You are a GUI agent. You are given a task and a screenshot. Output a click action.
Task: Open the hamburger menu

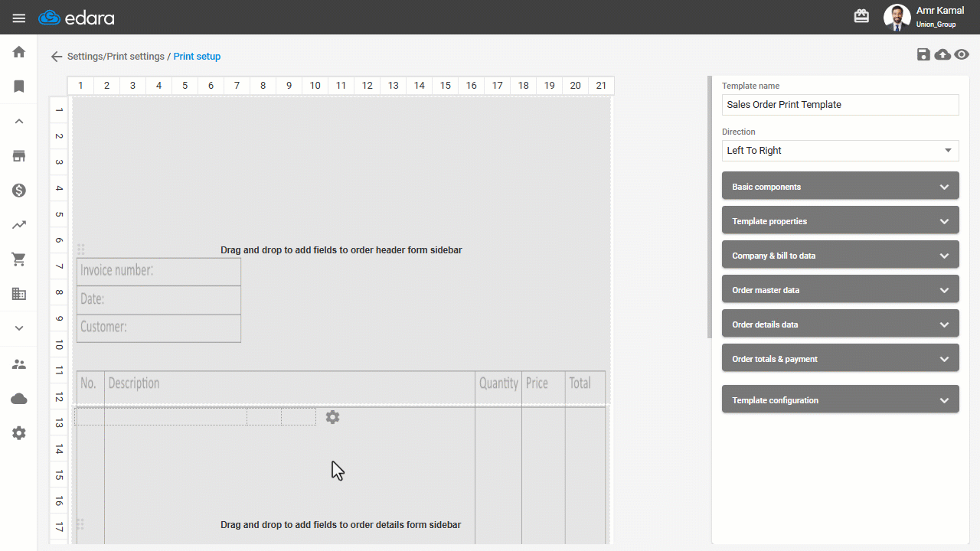[19, 18]
